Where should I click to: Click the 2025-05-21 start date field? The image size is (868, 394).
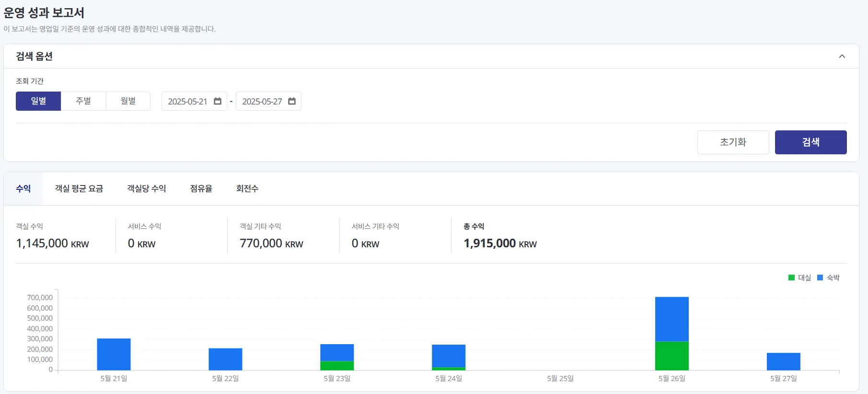pyautogui.click(x=194, y=101)
